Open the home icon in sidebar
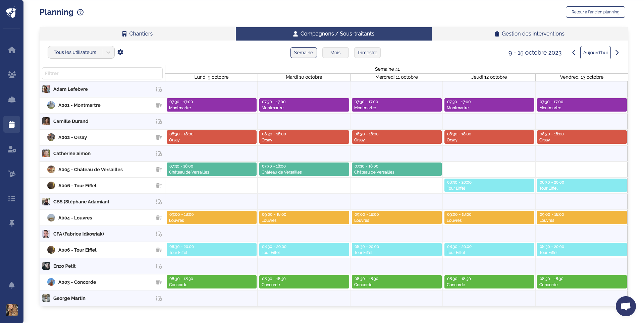Viewport: 644px width, 323px height. [12, 50]
